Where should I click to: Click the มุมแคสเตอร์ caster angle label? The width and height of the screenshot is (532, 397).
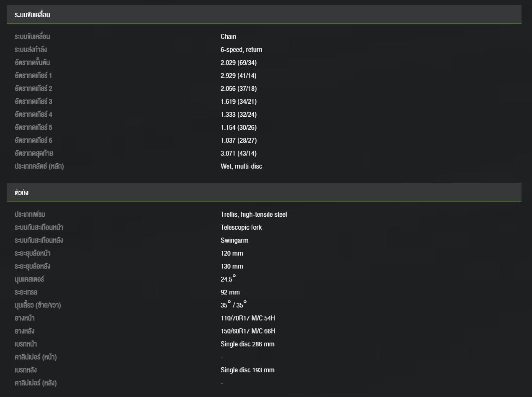coord(29,279)
